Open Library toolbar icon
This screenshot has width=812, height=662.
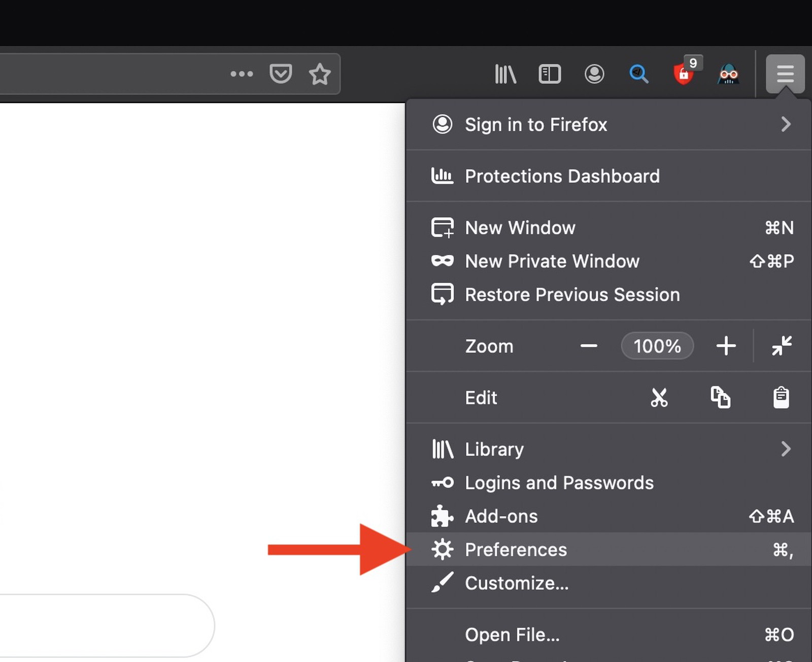tap(505, 74)
